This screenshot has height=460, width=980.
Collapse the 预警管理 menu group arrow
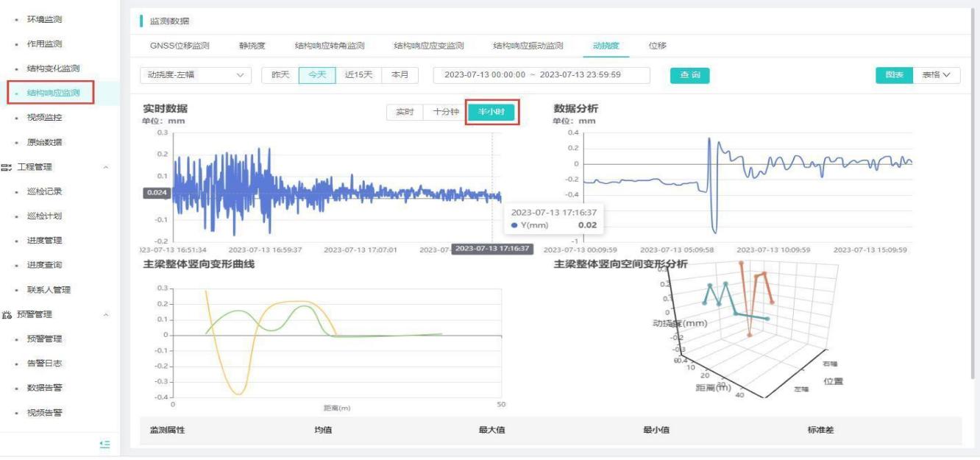coord(106,314)
